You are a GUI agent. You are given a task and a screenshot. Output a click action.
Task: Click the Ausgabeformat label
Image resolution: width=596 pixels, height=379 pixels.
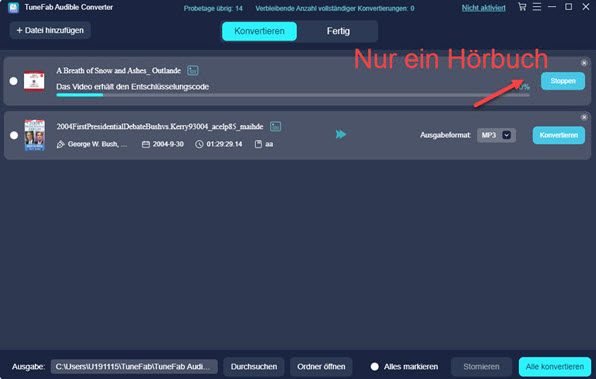[445, 135]
